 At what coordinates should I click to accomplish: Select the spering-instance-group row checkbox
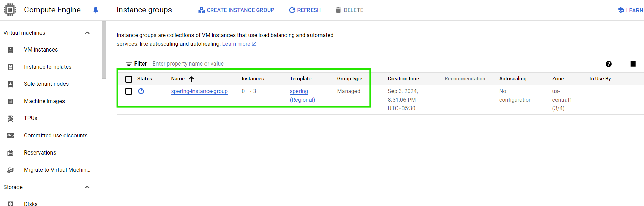pyautogui.click(x=129, y=91)
